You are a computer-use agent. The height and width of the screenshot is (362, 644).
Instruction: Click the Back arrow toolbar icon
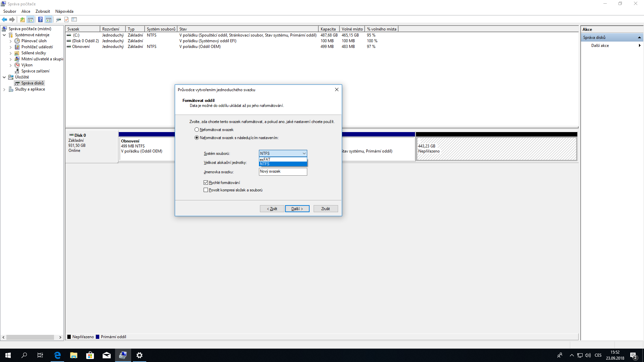(4, 19)
